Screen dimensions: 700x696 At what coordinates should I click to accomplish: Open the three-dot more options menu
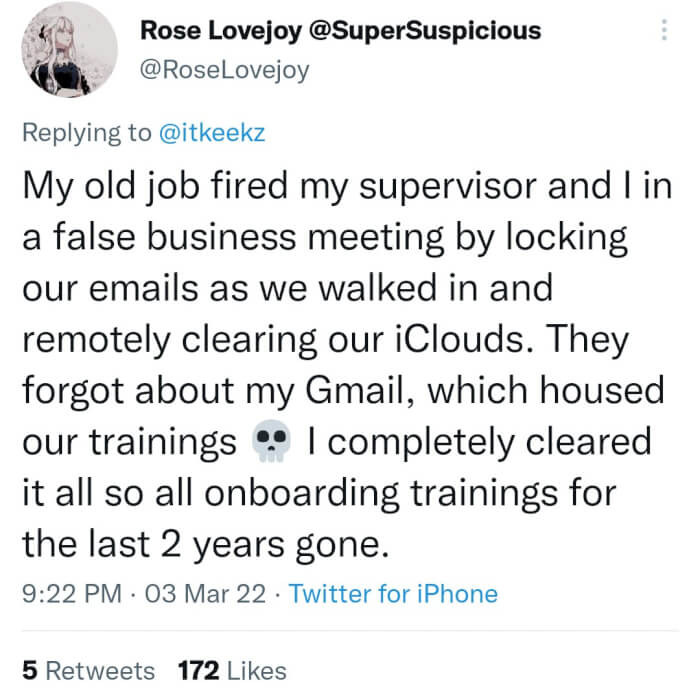click(663, 32)
